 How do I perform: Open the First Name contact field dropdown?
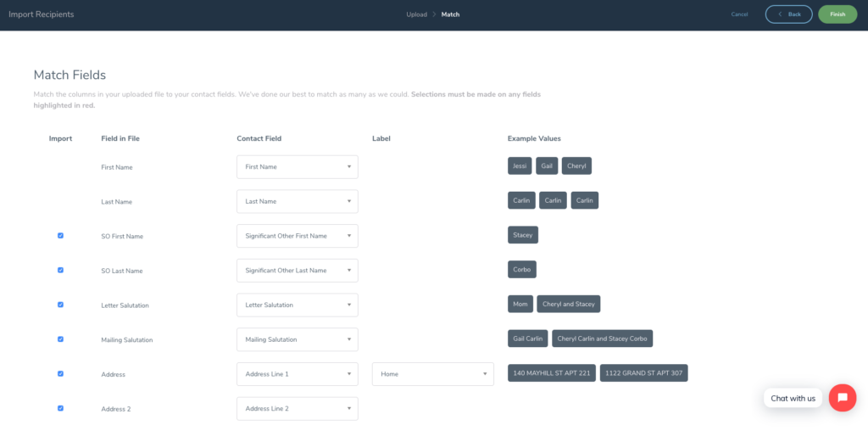pos(298,167)
